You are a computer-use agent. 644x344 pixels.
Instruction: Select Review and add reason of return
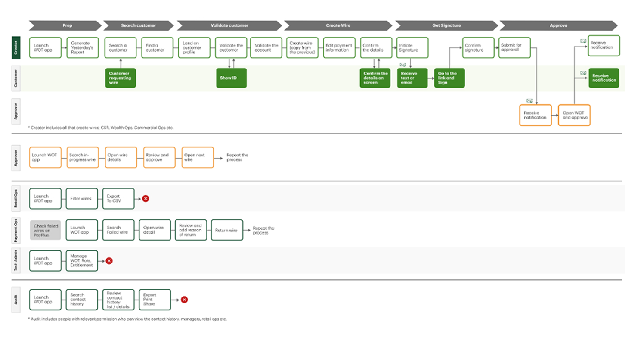point(191,230)
